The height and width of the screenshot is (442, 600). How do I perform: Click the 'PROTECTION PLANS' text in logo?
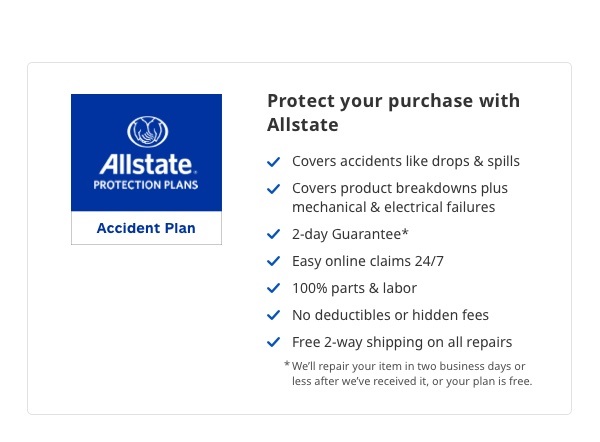(146, 185)
